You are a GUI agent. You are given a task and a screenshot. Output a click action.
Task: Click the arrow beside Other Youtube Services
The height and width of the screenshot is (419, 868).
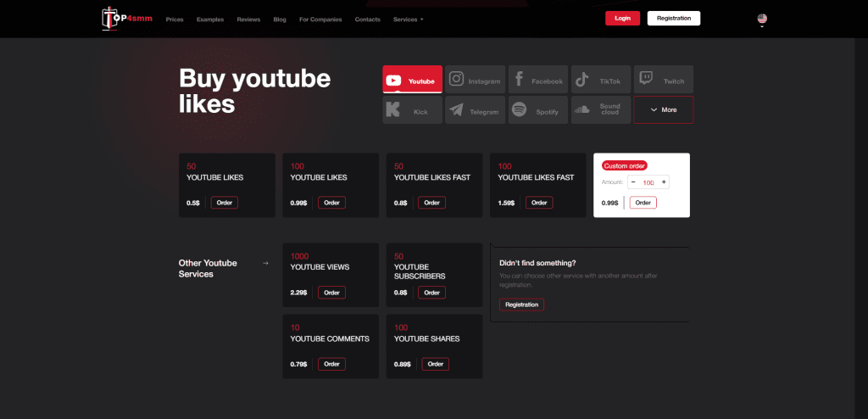pyautogui.click(x=265, y=263)
